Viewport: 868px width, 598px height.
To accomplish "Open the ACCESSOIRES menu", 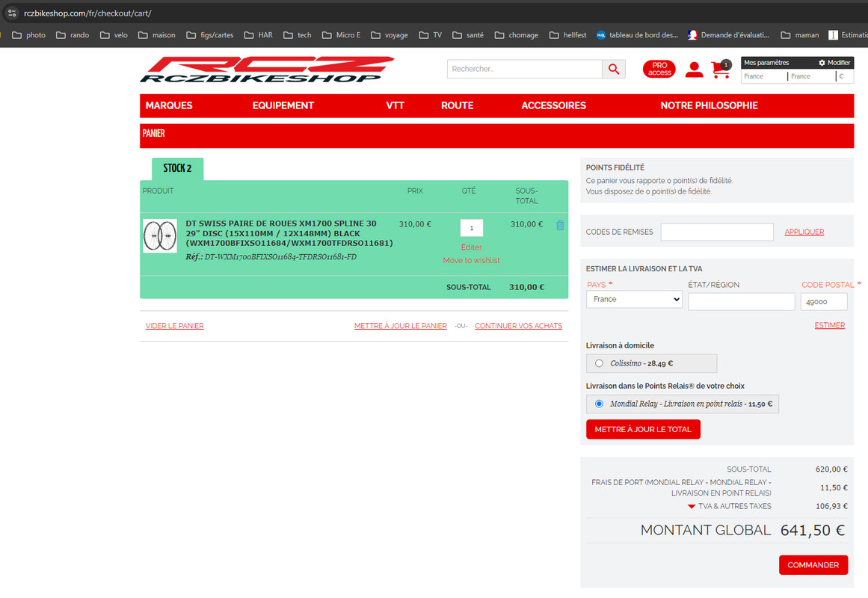I will (553, 105).
